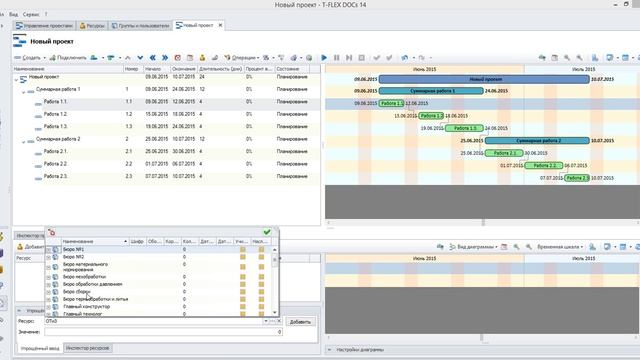Click the Создать toolbar button
640x360 pixels.
tap(27, 58)
